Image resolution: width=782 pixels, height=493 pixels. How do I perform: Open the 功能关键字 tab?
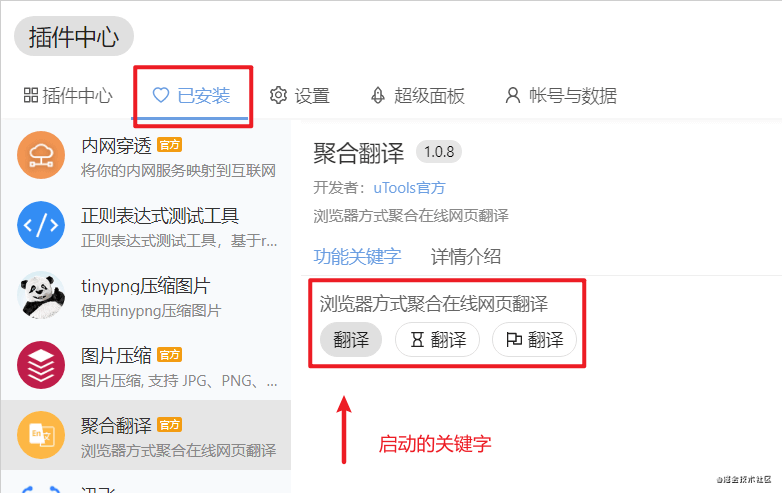pos(357,256)
